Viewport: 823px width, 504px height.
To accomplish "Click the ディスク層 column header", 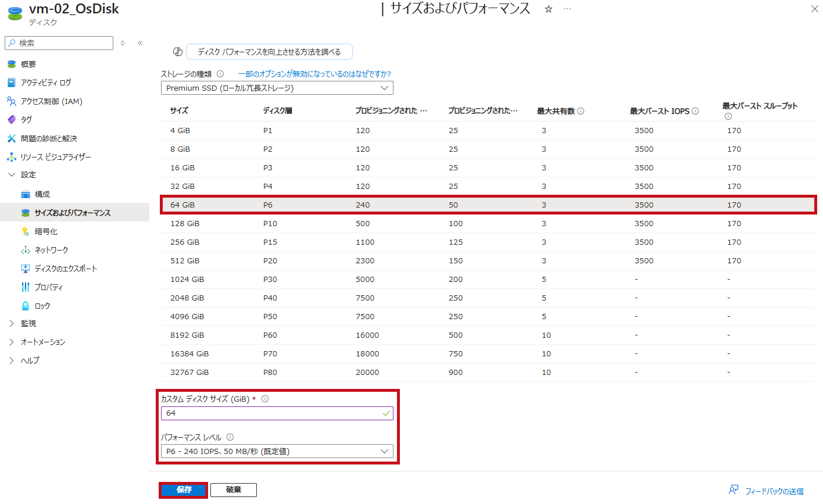I will coord(277,110).
